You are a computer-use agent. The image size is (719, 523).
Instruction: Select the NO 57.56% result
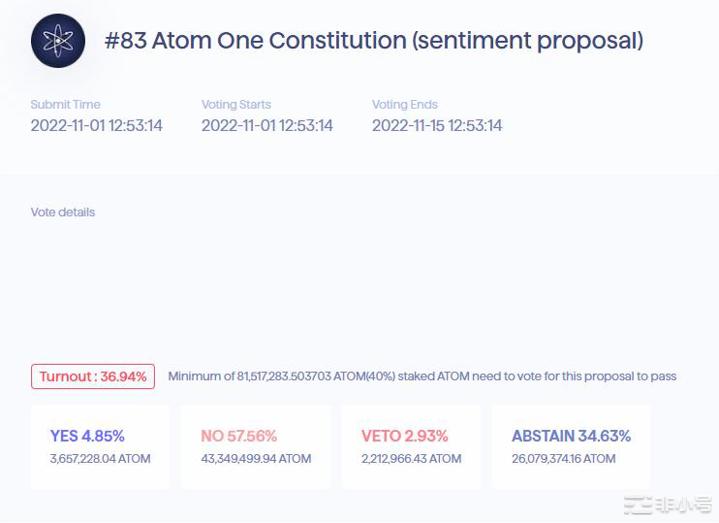[x=238, y=436]
